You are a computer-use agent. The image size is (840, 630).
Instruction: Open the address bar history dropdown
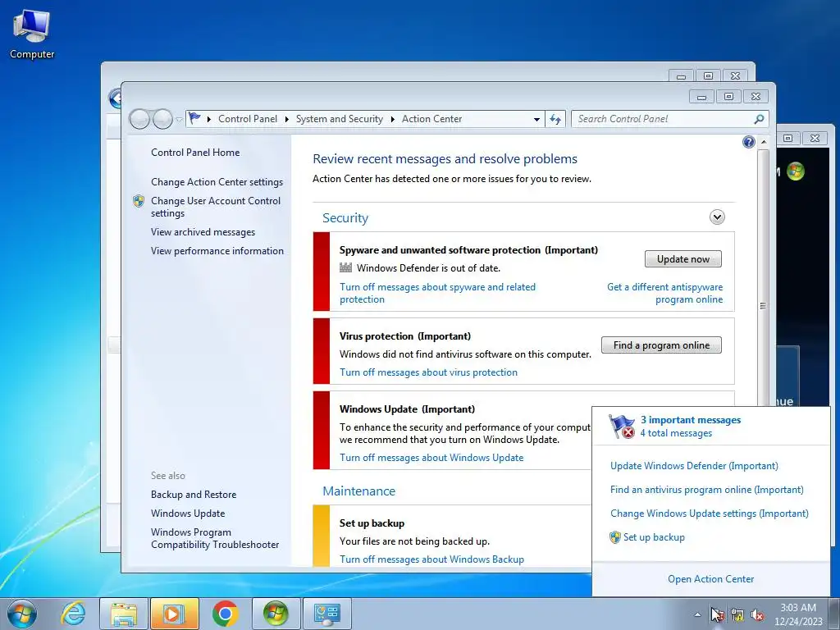(536, 120)
